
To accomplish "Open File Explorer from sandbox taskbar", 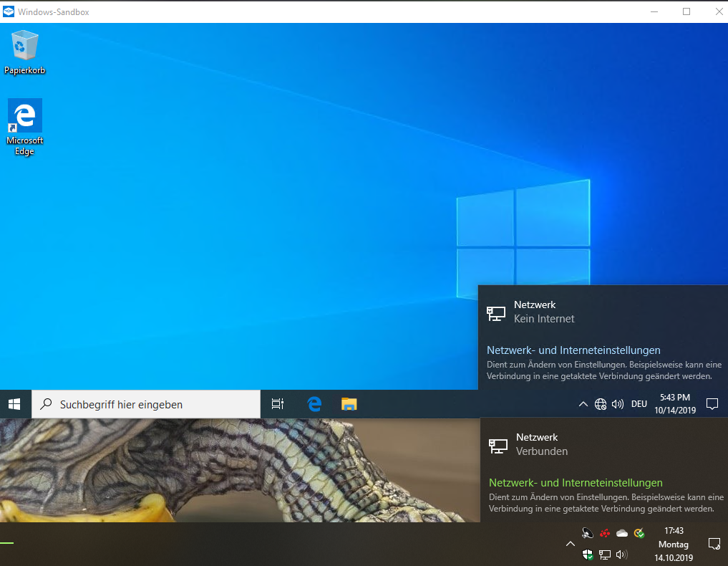I will (x=349, y=404).
